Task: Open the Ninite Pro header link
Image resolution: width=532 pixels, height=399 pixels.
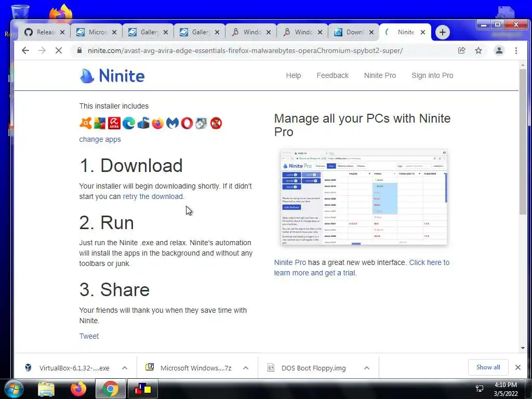Action: point(380,75)
